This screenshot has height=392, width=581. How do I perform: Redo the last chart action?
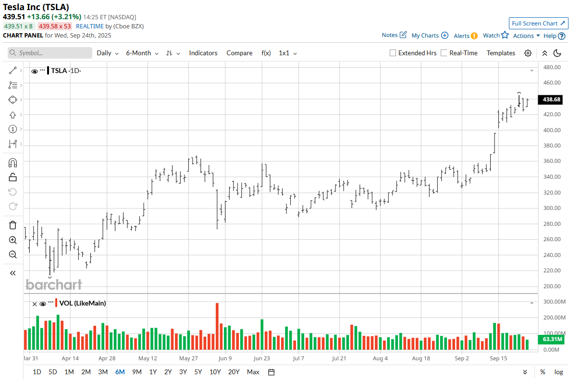(x=13, y=207)
